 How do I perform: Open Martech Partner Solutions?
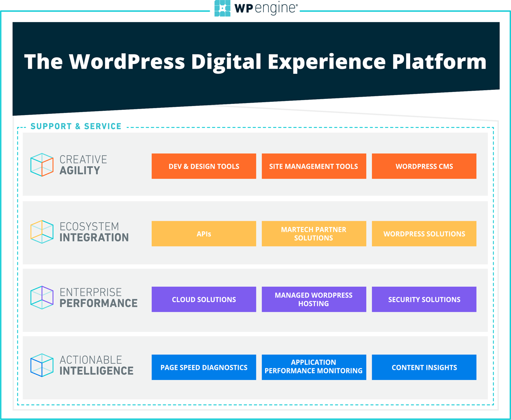pos(313,233)
